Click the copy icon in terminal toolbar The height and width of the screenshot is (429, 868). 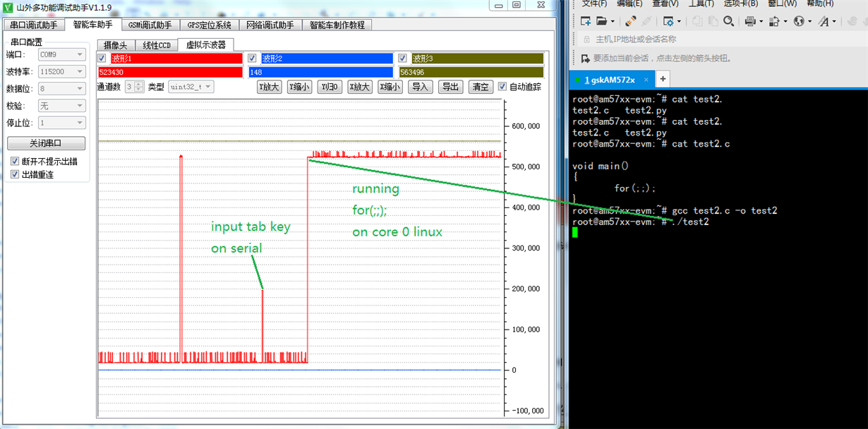pyautogui.click(x=698, y=21)
